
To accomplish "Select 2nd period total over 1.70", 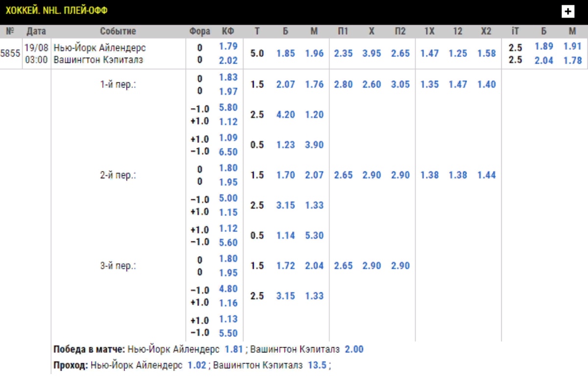I will pyautogui.click(x=286, y=175).
